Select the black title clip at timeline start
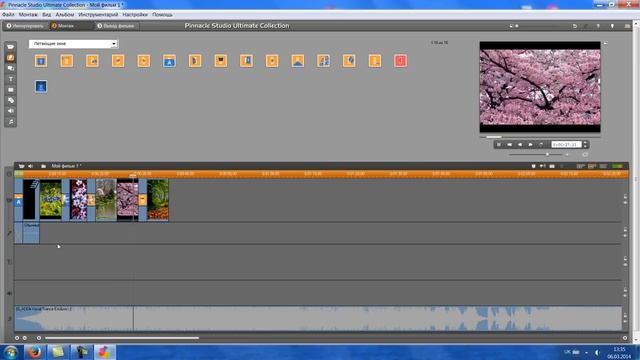 tap(31, 200)
